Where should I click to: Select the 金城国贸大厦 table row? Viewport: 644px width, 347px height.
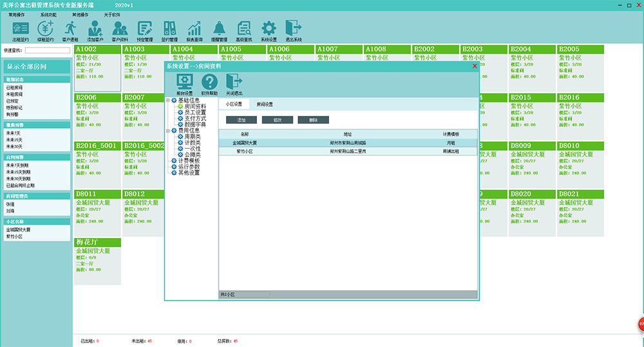point(348,143)
